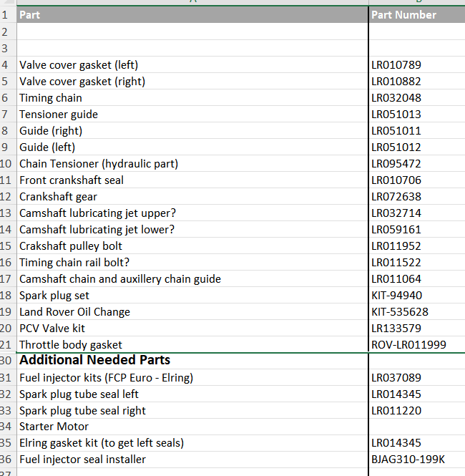Viewport: 465px width, 476px height.
Task: Click 'Spark plug tube seal right' cell
Action: point(192,410)
